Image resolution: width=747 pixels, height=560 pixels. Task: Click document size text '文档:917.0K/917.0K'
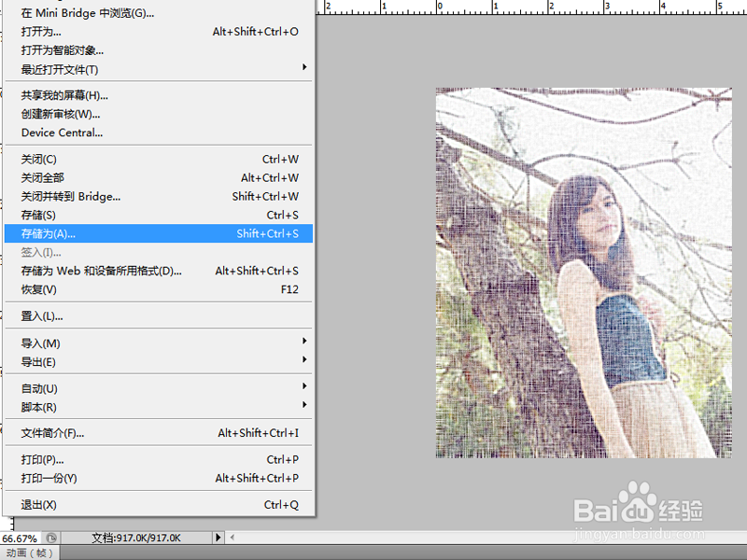pyautogui.click(x=136, y=539)
